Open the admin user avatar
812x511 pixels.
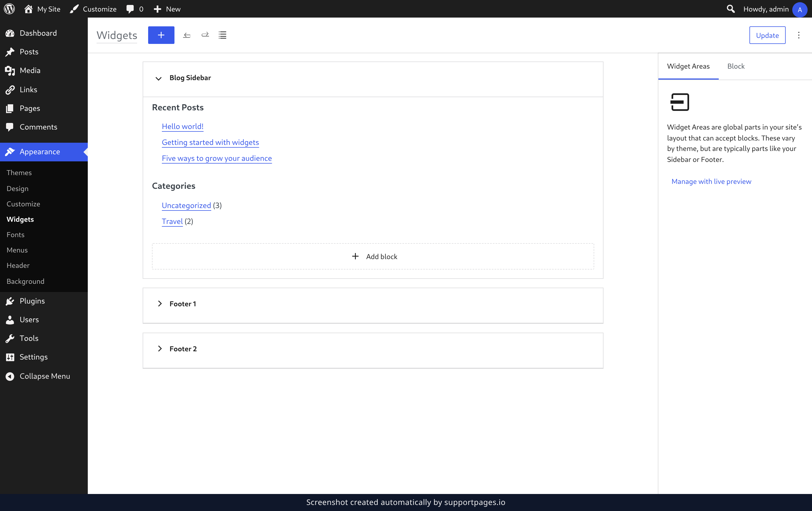coord(800,9)
